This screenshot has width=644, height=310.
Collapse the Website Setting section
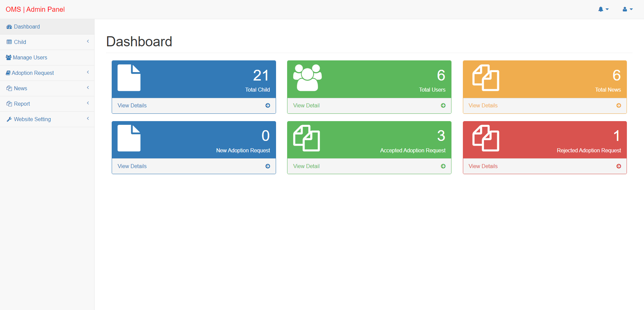pyautogui.click(x=88, y=118)
